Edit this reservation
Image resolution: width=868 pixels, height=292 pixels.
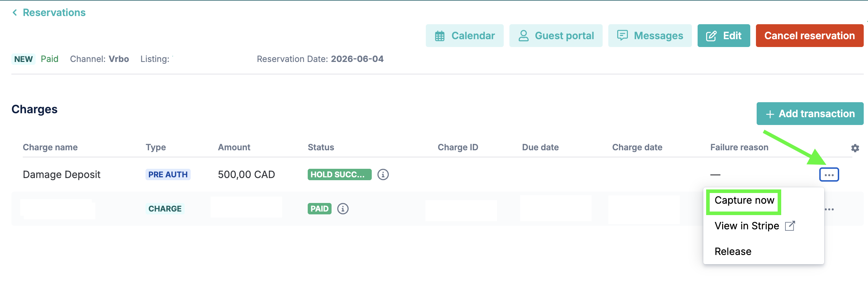(x=724, y=36)
